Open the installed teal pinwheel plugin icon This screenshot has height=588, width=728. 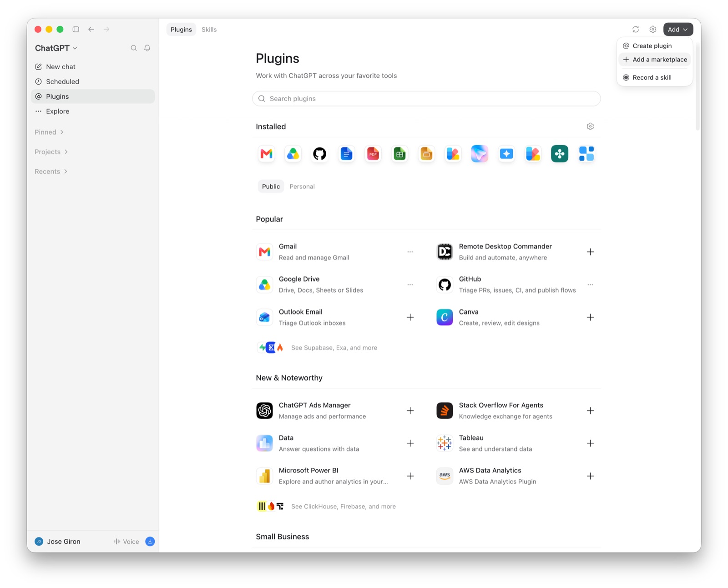coord(560,154)
